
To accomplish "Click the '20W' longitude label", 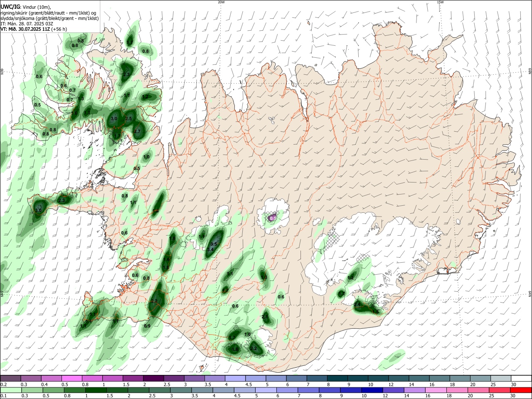I will [221, 2].
